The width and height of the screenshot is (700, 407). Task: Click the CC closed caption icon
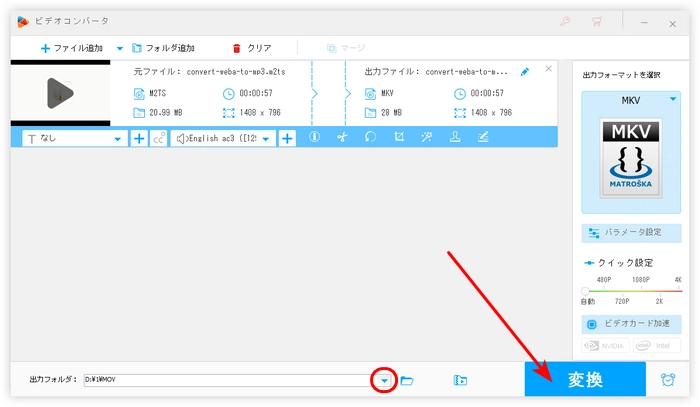159,139
